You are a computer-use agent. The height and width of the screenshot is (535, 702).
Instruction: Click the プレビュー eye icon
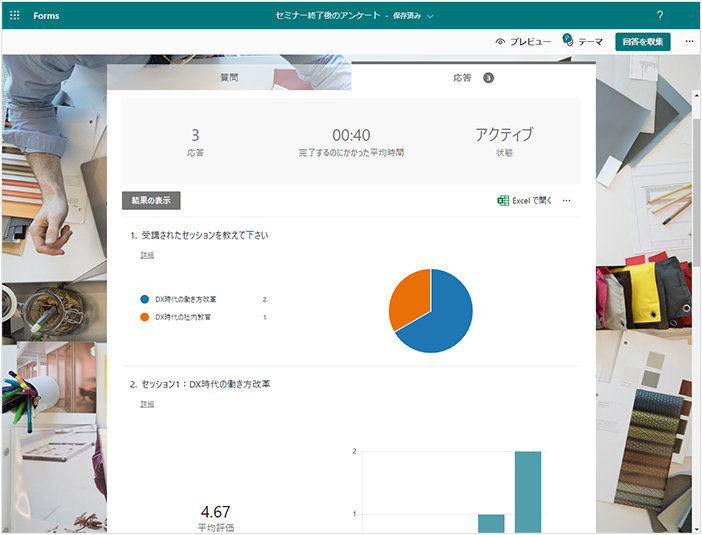[x=500, y=42]
